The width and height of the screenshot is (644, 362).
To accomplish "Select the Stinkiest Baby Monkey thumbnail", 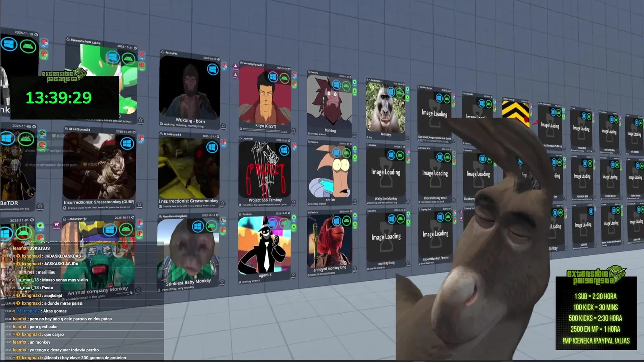I will click(187, 249).
